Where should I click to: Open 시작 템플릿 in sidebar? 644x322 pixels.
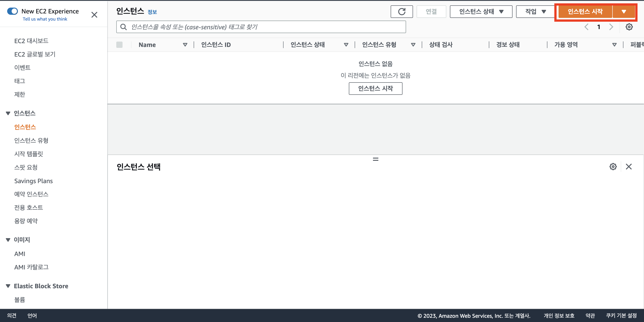(x=29, y=154)
